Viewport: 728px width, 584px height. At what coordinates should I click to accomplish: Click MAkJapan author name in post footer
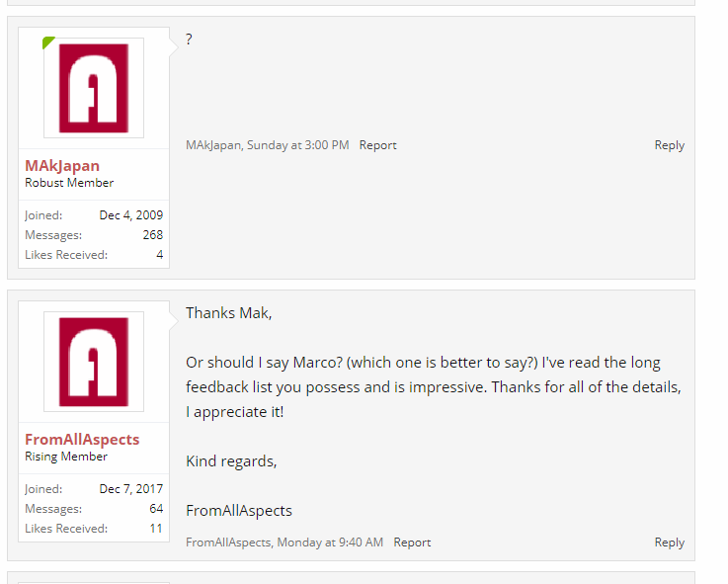pos(213,145)
